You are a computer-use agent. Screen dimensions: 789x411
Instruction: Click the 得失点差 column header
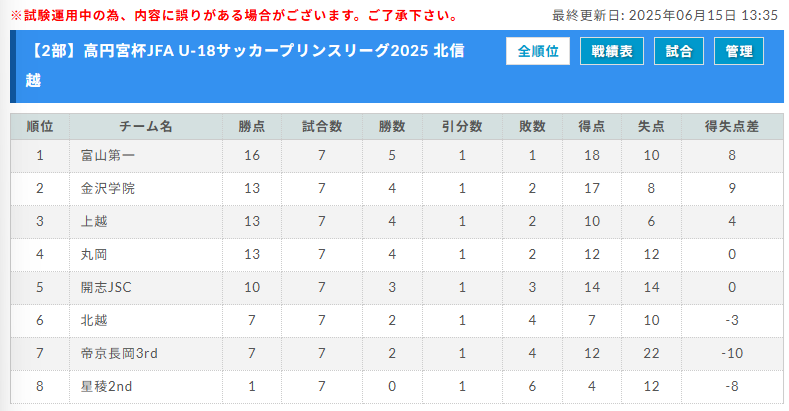click(x=732, y=126)
